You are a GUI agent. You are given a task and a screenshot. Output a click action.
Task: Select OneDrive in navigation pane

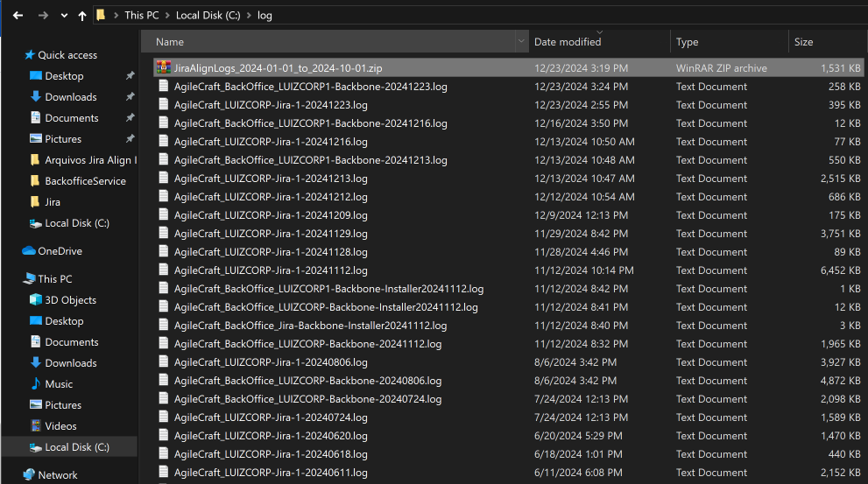[x=60, y=251]
